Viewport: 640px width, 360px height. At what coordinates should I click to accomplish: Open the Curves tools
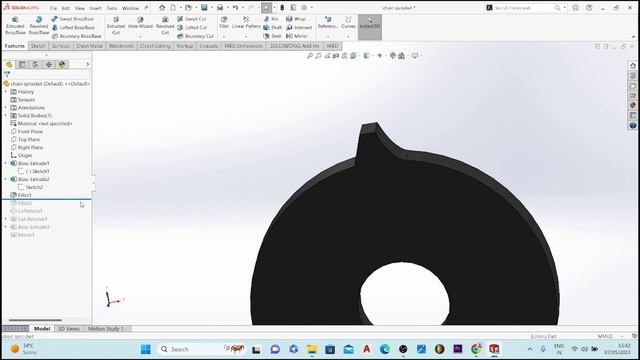point(348,22)
